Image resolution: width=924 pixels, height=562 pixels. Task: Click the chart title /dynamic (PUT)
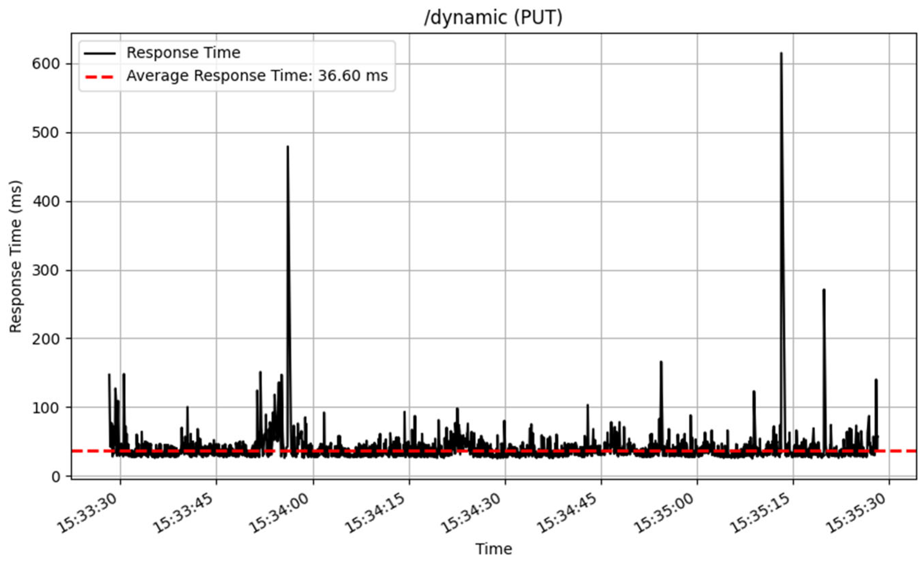(493, 18)
